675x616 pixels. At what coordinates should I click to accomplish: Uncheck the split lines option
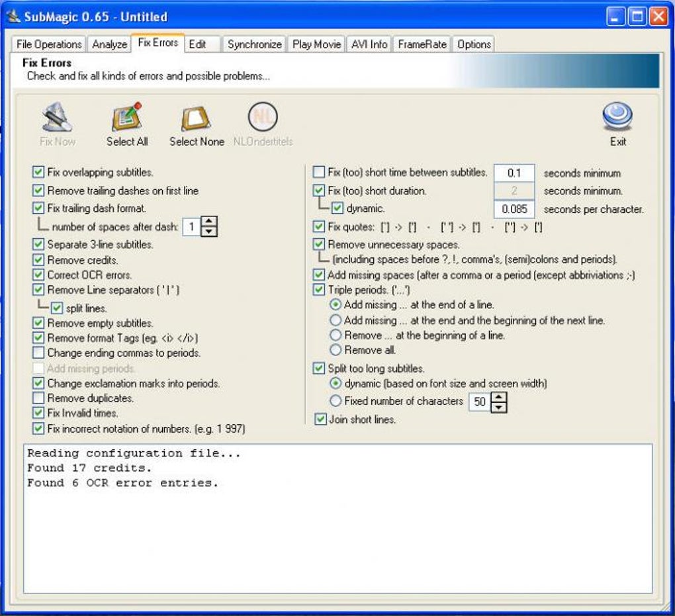coord(57,308)
